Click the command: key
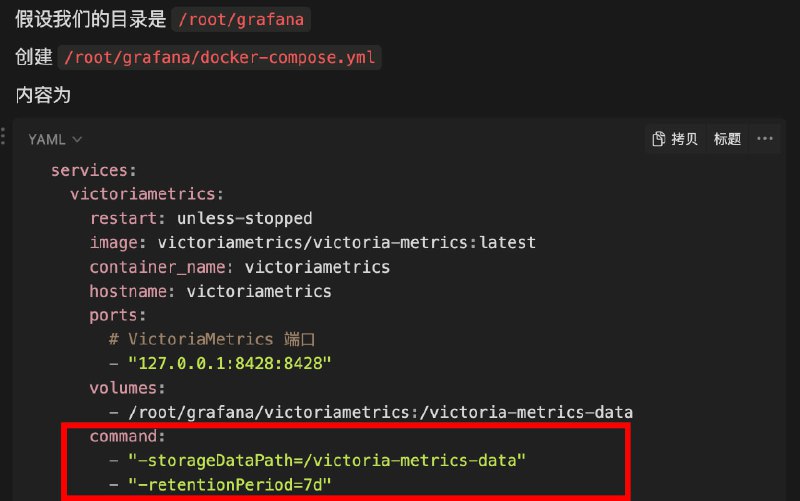The image size is (800, 501). pyautogui.click(x=128, y=436)
